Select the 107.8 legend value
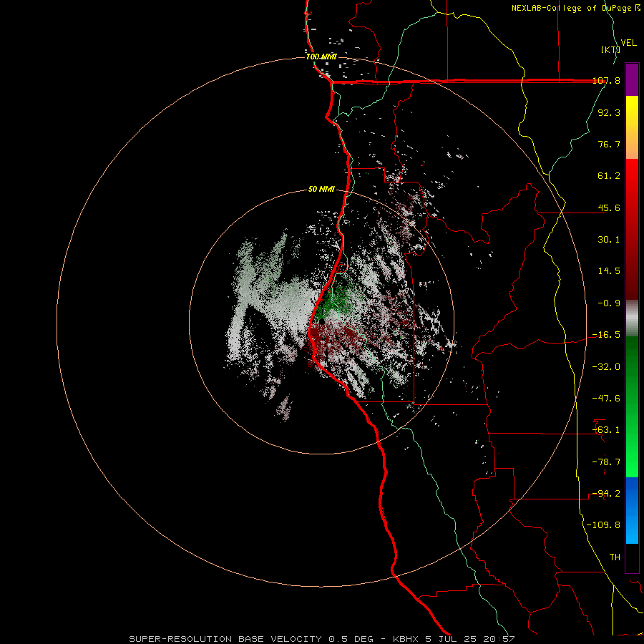This screenshot has height=644, width=644. pyautogui.click(x=606, y=80)
